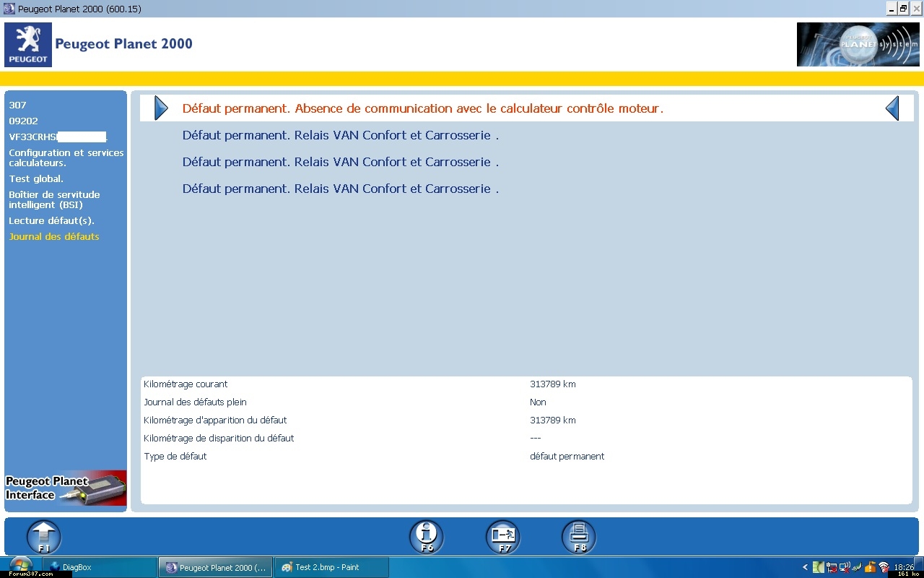This screenshot has width=924, height=578.
Task: Click the Peugeot lion logo
Action: [x=28, y=44]
